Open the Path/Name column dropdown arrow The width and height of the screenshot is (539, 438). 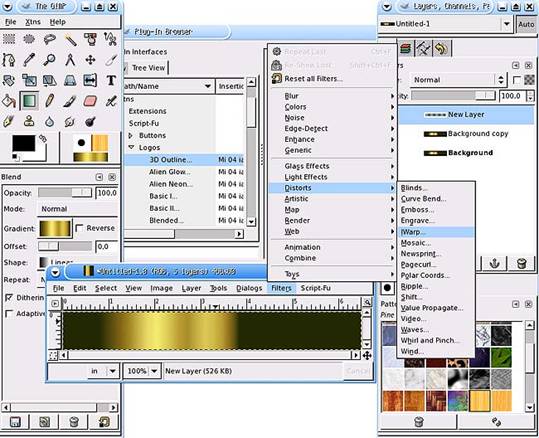pyautogui.click(x=208, y=86)
